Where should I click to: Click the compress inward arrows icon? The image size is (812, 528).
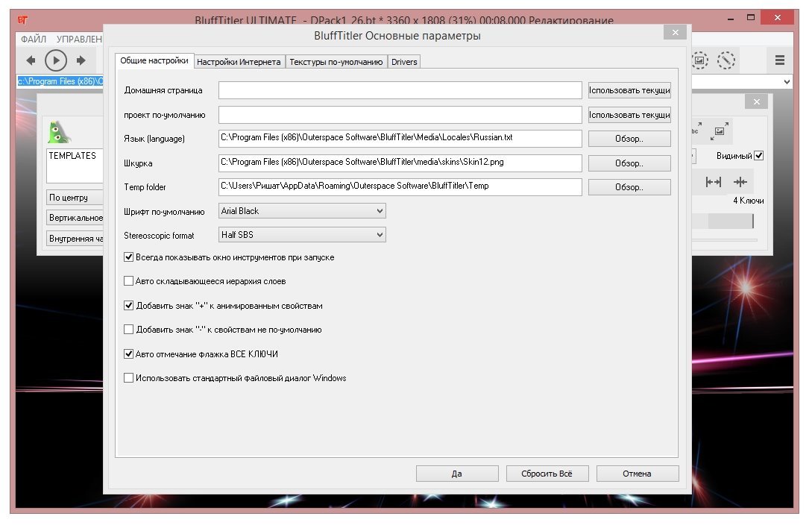740,182
